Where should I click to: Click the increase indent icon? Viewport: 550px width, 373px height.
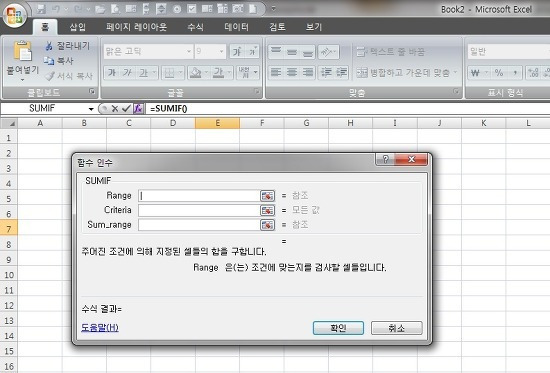pyautogui.click(x=341, y=72)
